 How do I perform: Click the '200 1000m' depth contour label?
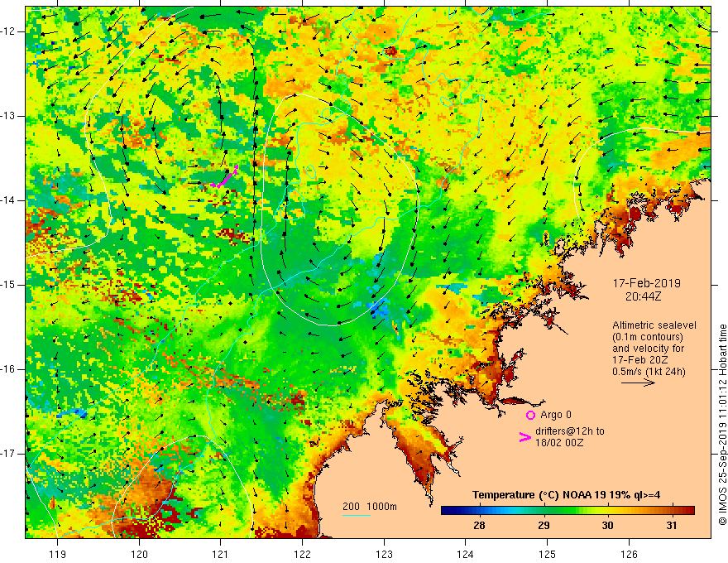pos(370,507)
